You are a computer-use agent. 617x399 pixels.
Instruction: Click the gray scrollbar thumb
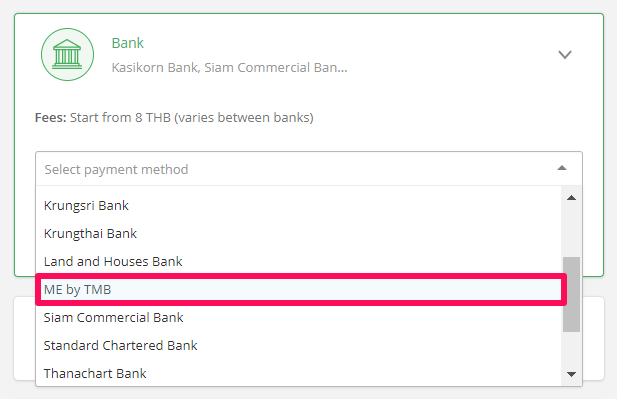point(571,294)
